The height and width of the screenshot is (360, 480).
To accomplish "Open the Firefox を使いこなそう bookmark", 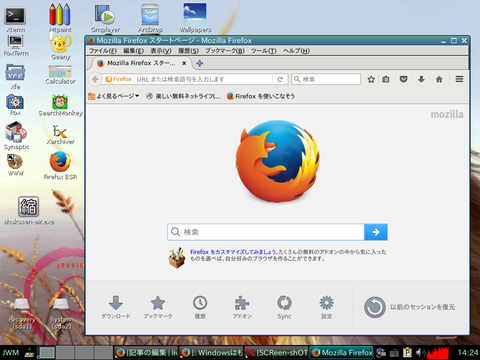I will point(261,96).
